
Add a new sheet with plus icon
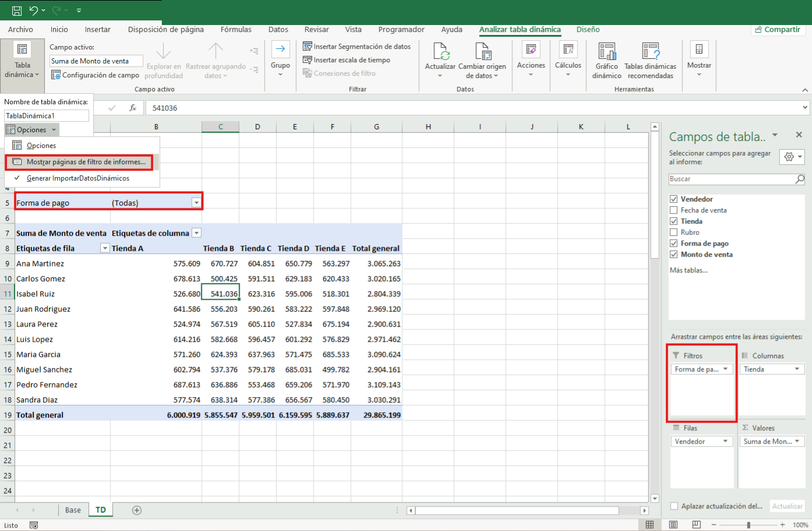coord(137,510)
